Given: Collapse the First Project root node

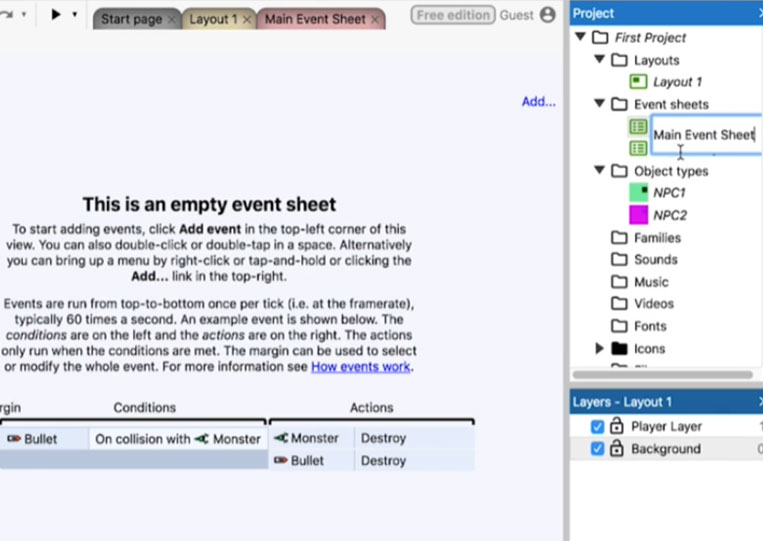Looking at the screenshot, I should [x=581, y=36].
